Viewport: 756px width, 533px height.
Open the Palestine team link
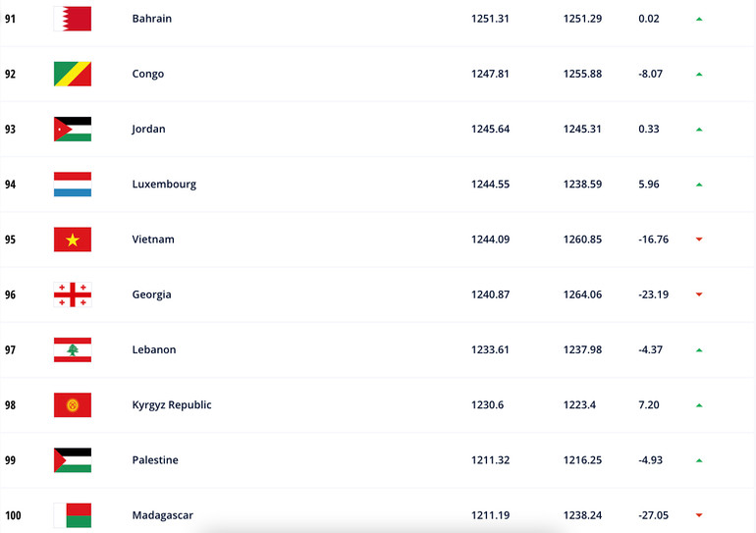pyautogui.click(x=155, y=460)
